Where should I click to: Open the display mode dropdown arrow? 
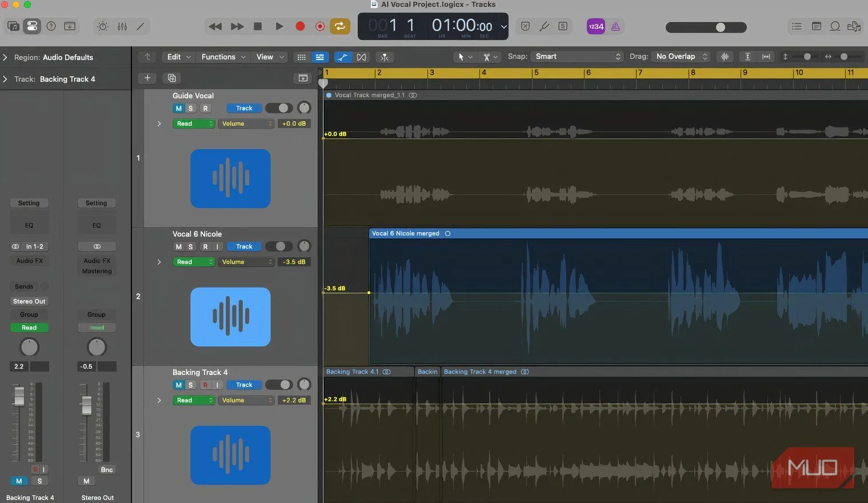tap(503, 26)
